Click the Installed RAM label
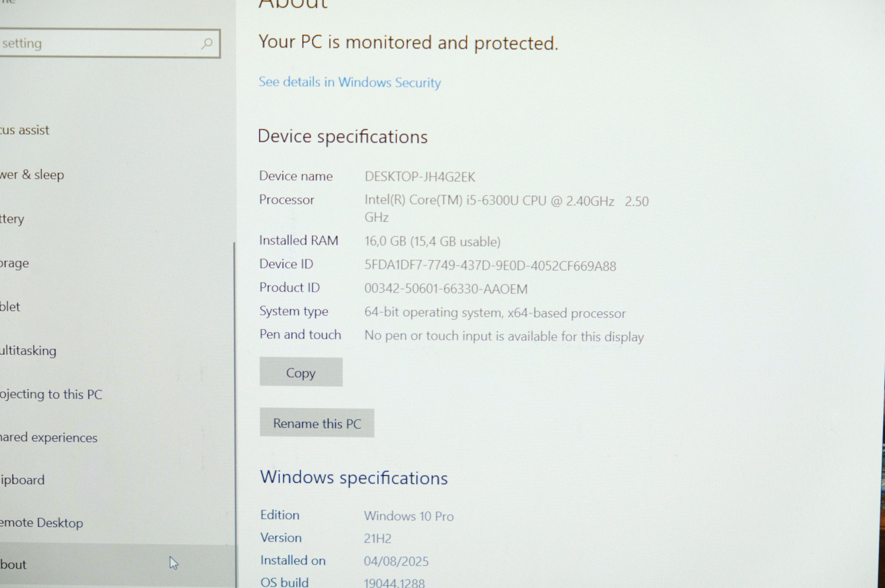The image size is (885, 588). click(x=299, y=240)
